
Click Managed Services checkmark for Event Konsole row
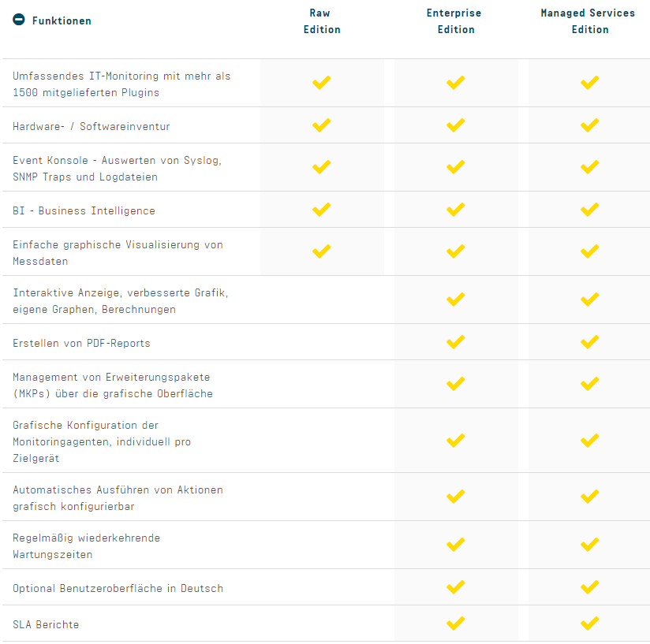pos(590,167)
